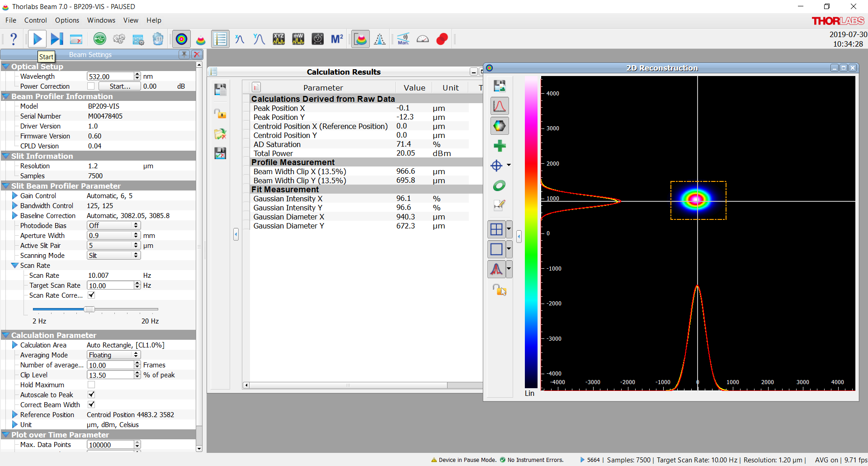Click the color scale bar in 2D Reconstruction
Screen dimensions: 868x466
[531, 232]
